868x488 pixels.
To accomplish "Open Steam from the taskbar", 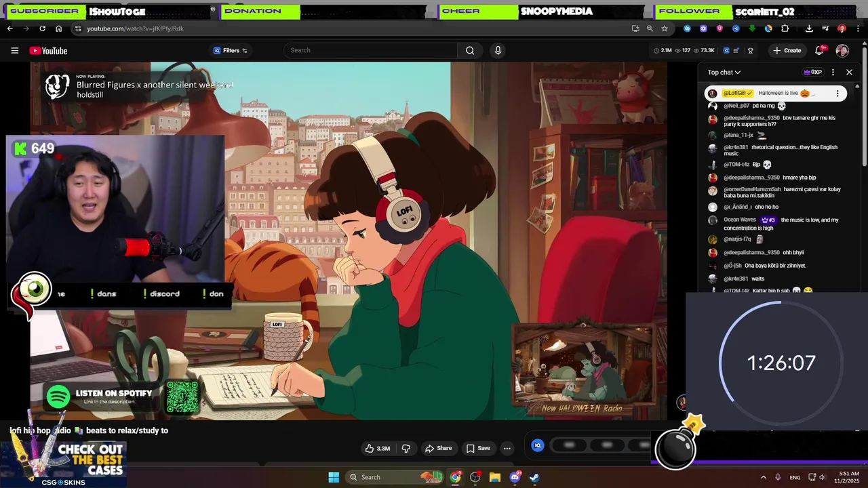I will tap(534, 477).
